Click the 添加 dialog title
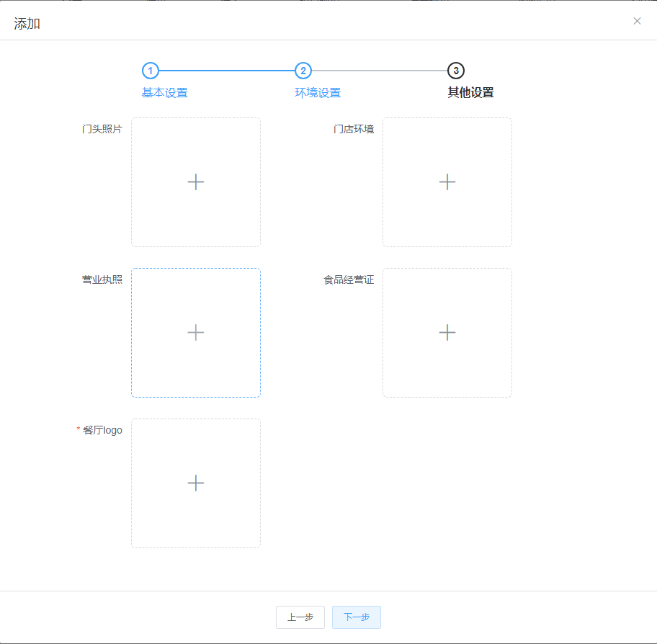657x644 pixels. 27,24
